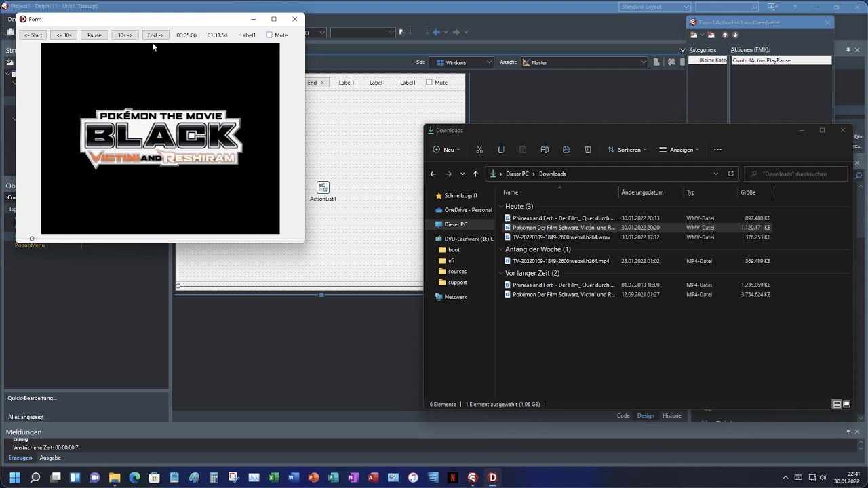The width and height of the screenshot is (868, 488).
Task: Open Netflix from the taskbar
Action: (453, 477)
